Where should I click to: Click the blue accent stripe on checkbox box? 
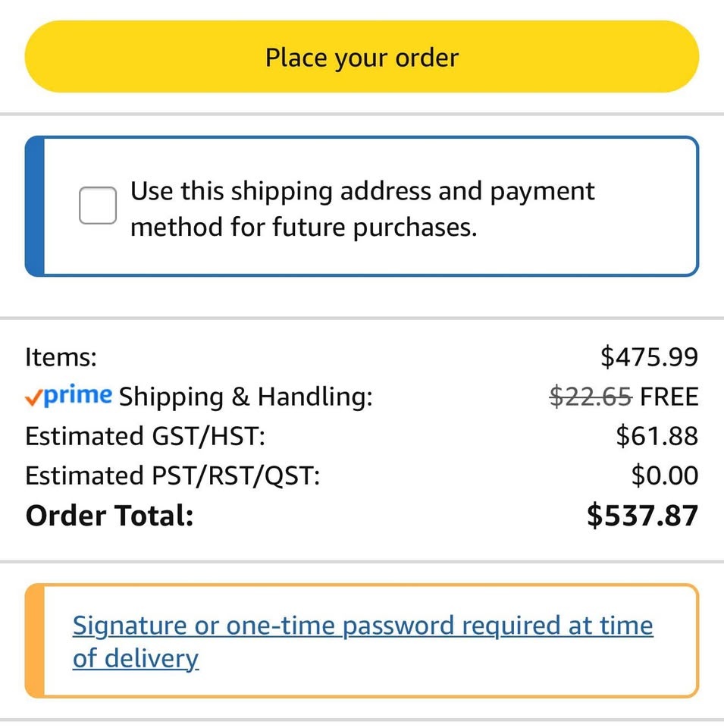[x=34, y=206]
